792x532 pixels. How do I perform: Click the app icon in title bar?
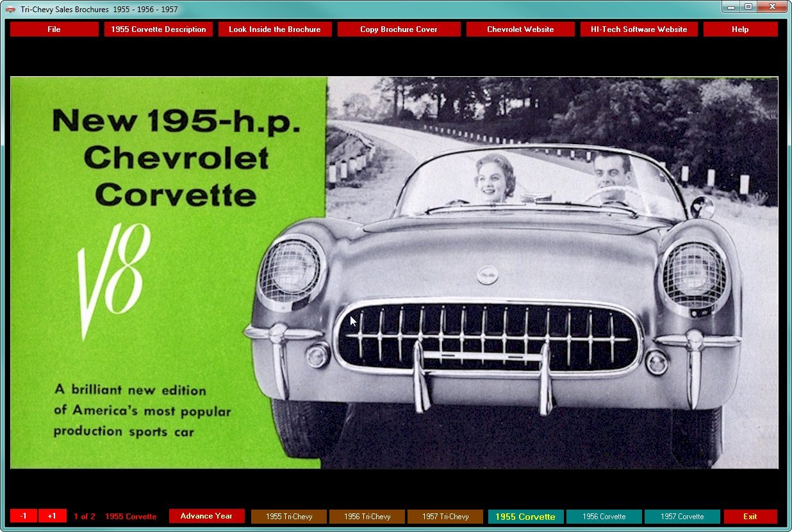(10, 10)
